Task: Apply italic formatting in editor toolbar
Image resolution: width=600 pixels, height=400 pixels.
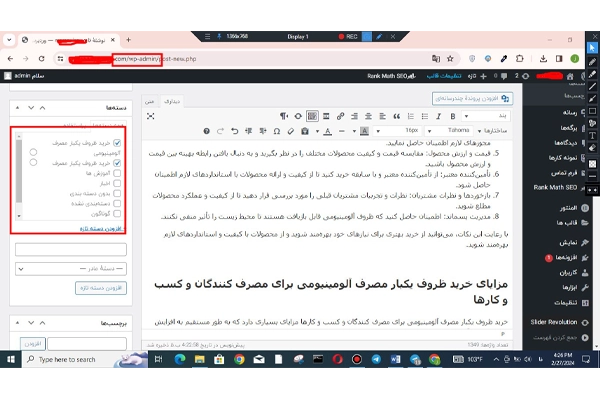Action: click(x=439, y=116)
